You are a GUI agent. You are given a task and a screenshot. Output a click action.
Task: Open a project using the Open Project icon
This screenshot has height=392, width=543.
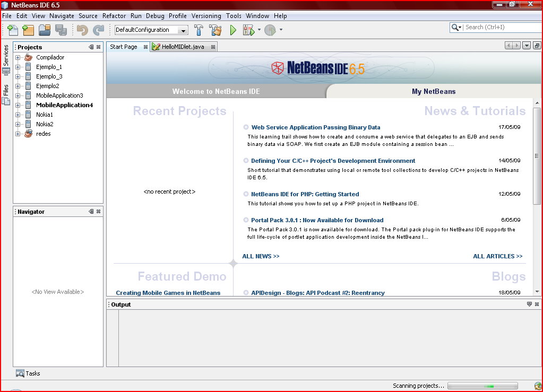click(x=46, y=30)
